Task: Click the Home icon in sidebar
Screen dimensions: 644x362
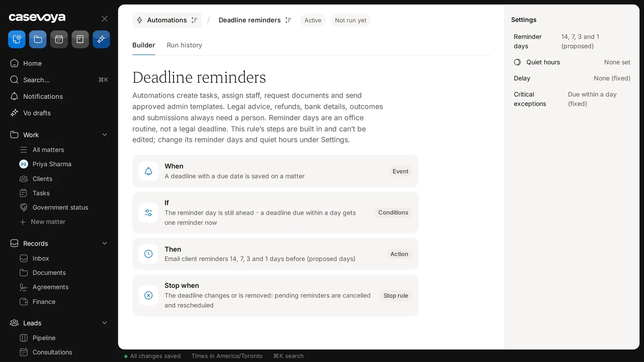Action: pyautogui.click(x=14, y=63)
